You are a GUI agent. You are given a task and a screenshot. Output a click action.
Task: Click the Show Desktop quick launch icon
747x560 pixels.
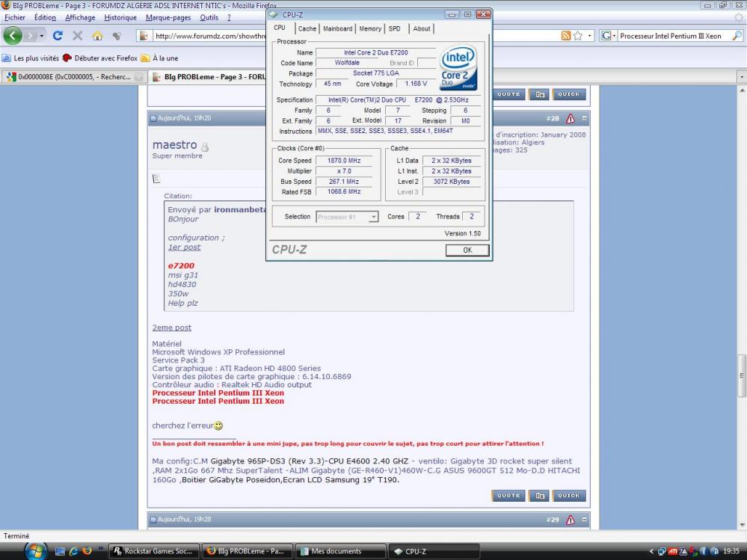tap(60, 551)
